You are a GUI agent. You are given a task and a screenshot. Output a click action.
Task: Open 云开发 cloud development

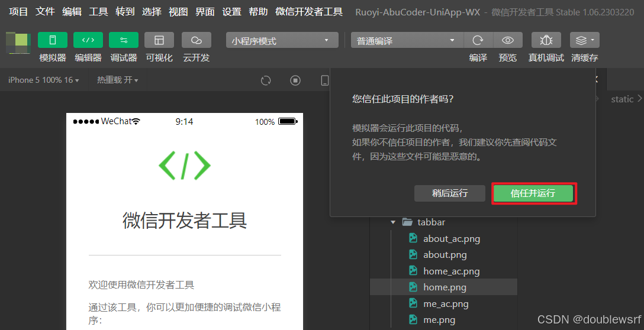197,40
